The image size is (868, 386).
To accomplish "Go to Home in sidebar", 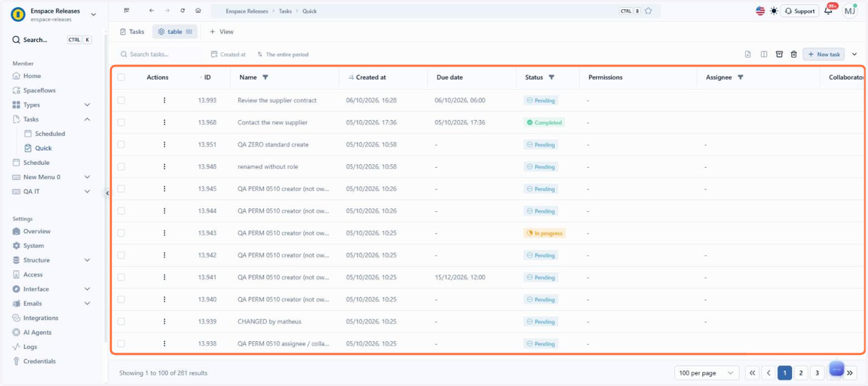I will [x=32, y=76].
